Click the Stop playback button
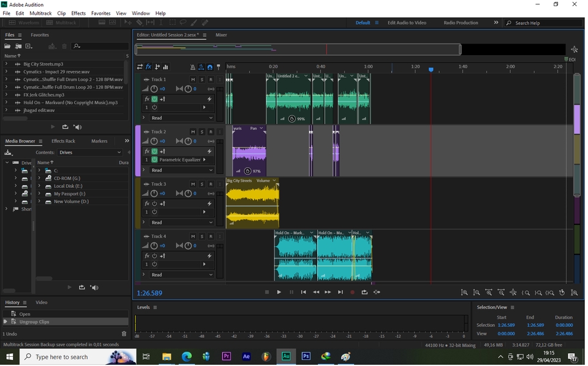This screenshot has height=366, width=588. tap(266, 292)
